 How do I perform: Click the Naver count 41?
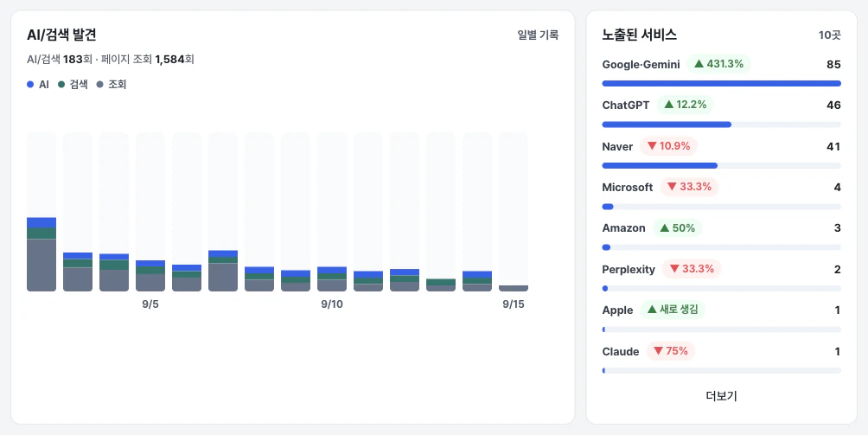[x=833, y=147]
